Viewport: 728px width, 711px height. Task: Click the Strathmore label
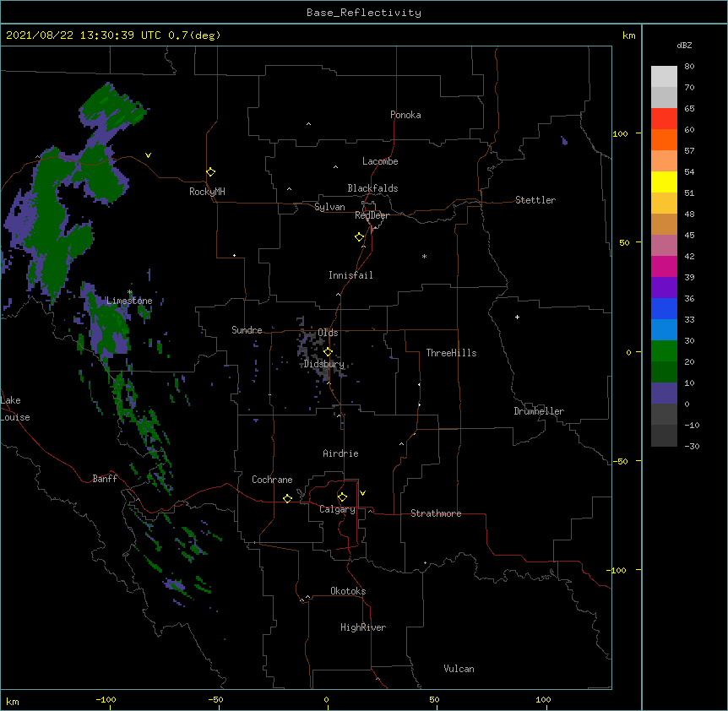(x=436, y=513)
